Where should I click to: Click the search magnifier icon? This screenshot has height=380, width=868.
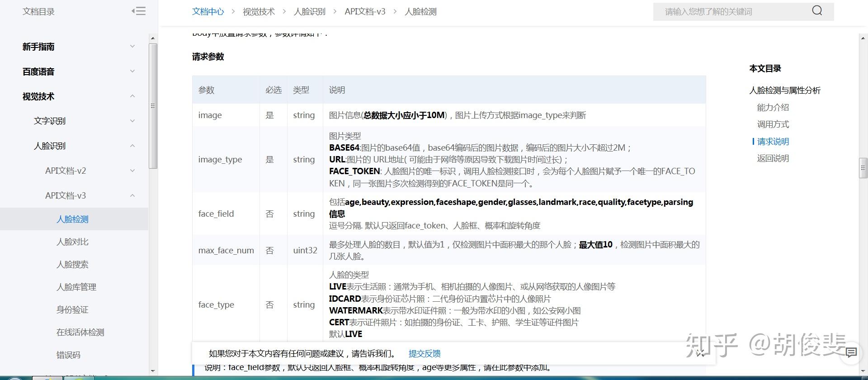pos(817,11)
